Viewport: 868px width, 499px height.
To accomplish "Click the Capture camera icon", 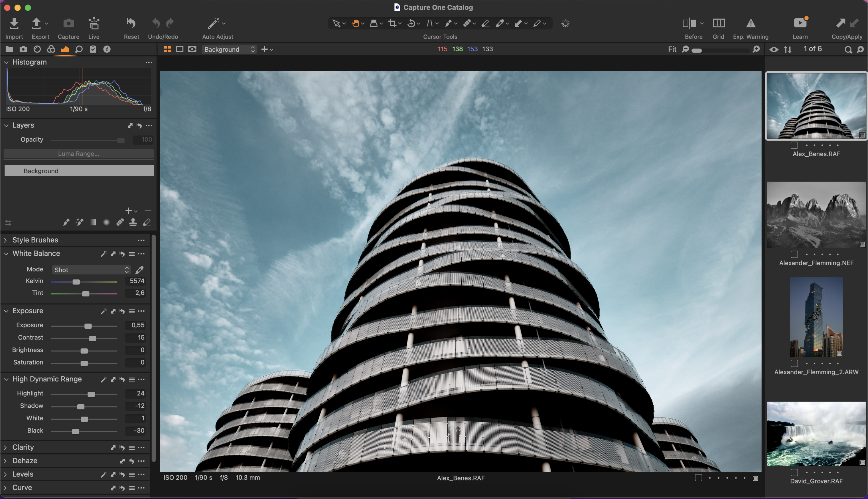I will tap(68, 23).
